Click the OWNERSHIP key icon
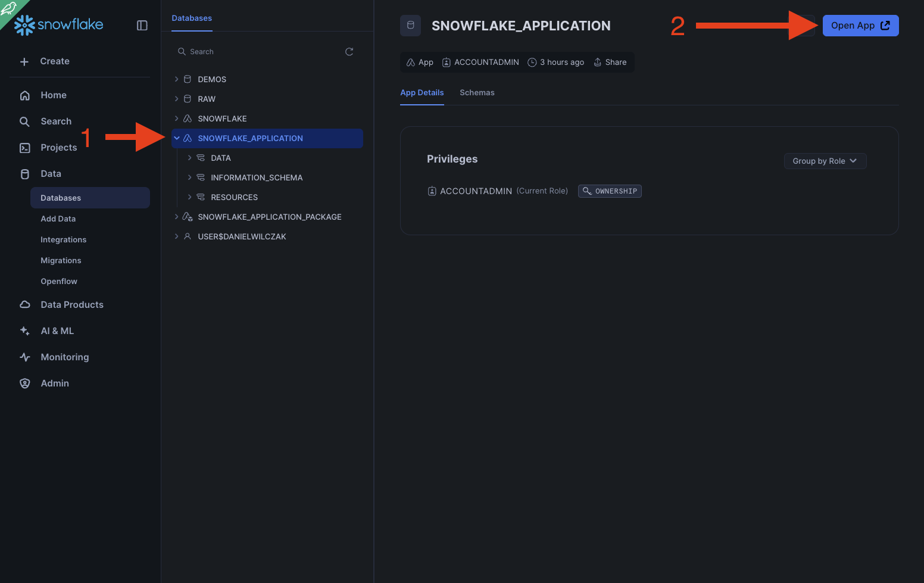Image resolution: width=924 pixels, height=583 pixels. click(587, 191)
